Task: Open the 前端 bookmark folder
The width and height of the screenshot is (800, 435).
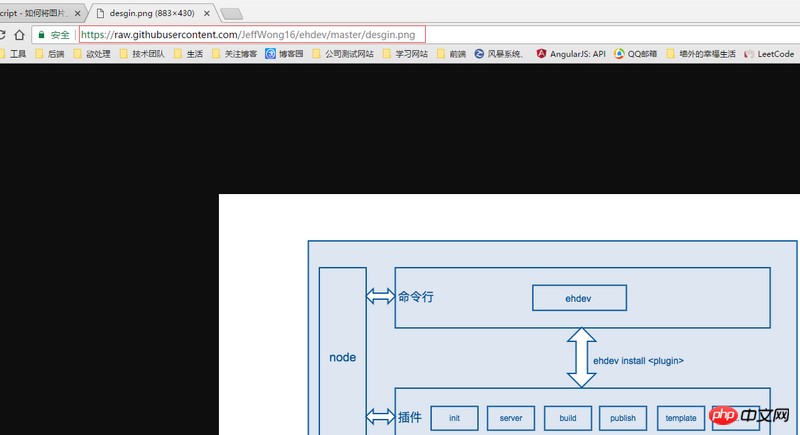Action: (452, 54)
